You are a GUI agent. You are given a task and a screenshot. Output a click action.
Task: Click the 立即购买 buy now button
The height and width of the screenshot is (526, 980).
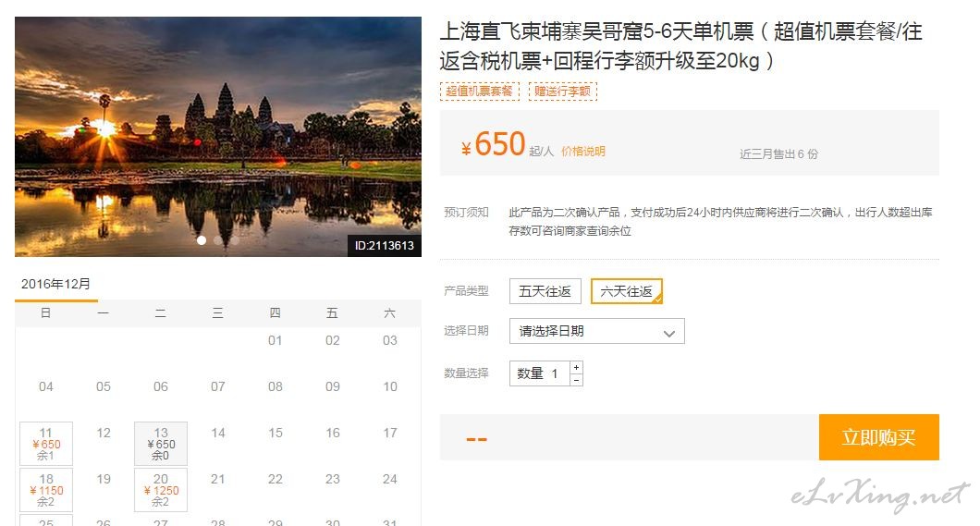click(x=878, y=437)
